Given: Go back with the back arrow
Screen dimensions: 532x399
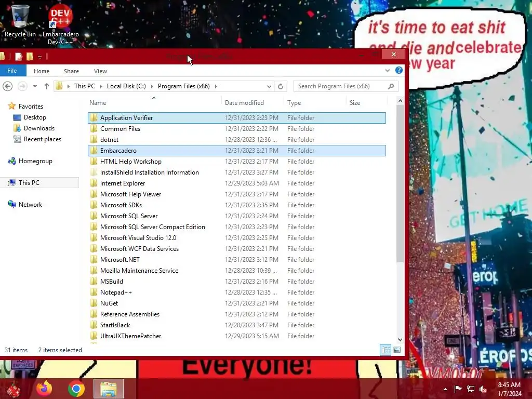Looking at the screenshot, I should [8, 86].
